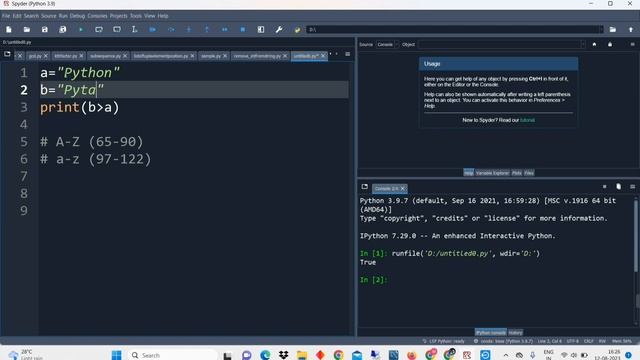Run current cell and advance icon
The image size is (640, 360).
point(117,29)
